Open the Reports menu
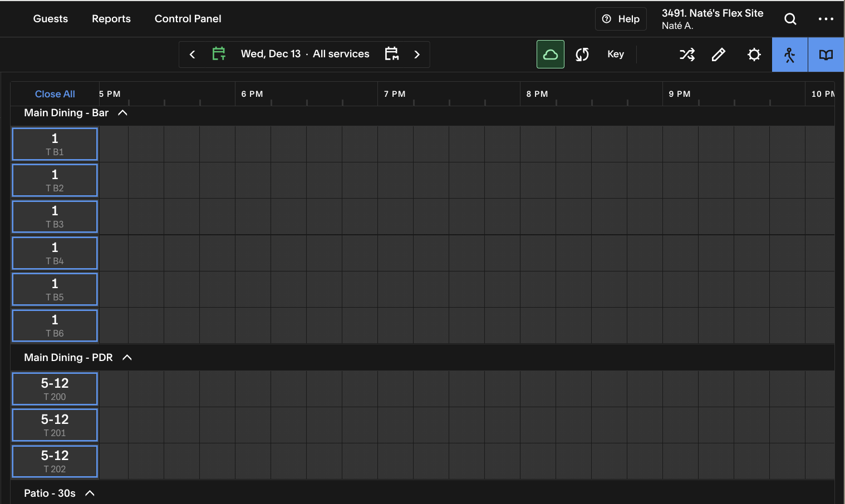 [111, 19]
